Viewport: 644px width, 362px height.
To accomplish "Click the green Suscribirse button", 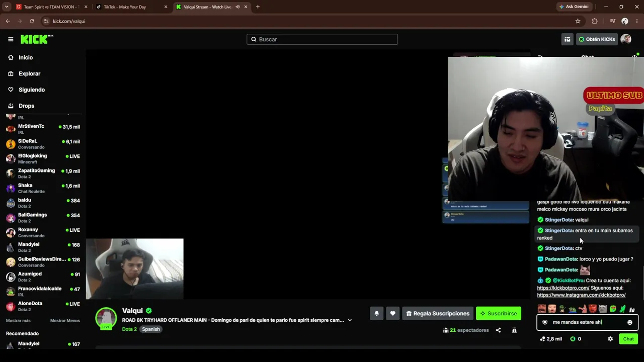I will pyautogui.click(x=498, y=313).
